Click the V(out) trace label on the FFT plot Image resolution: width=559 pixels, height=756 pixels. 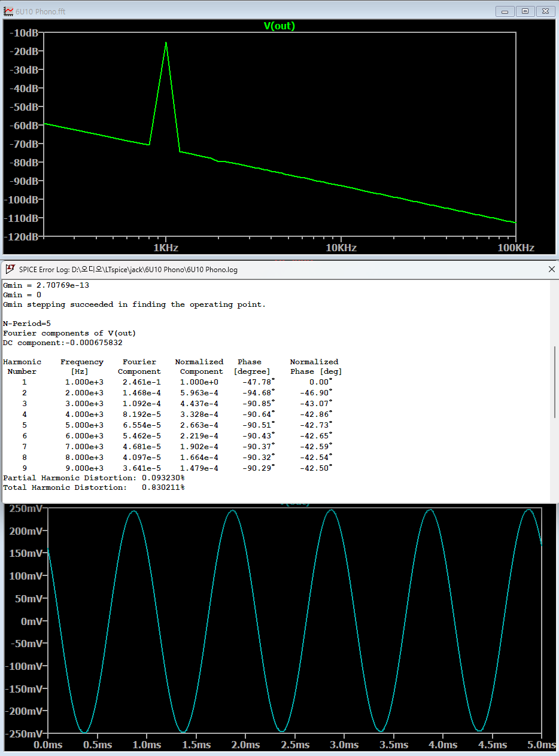tap(279, 26)
